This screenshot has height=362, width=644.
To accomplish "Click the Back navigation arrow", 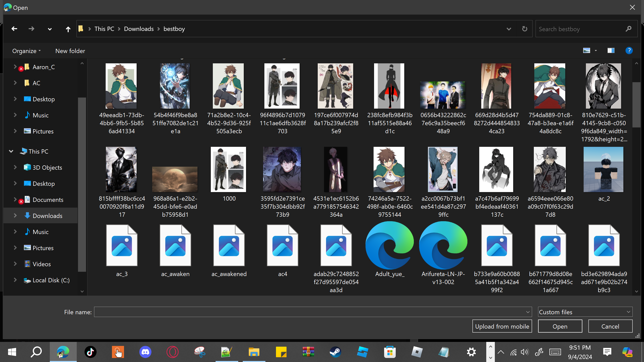I will [14, 29].
